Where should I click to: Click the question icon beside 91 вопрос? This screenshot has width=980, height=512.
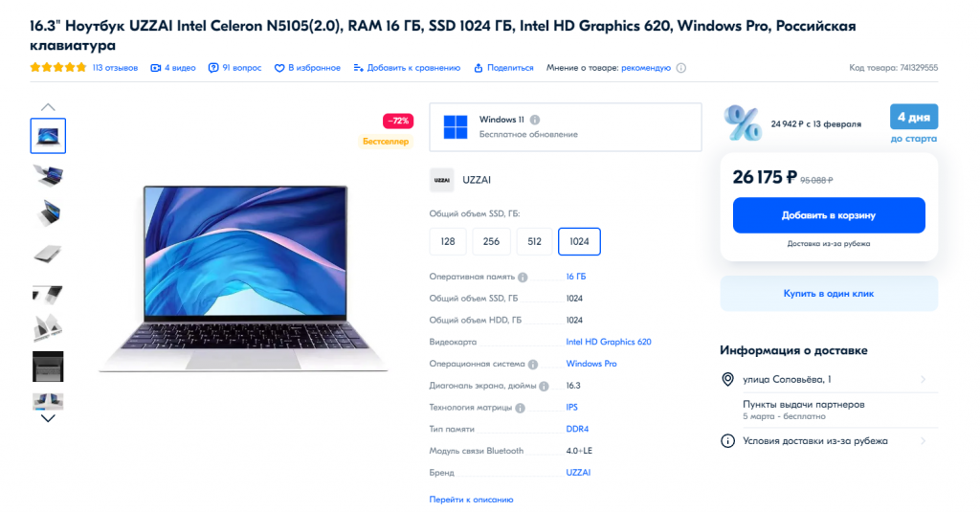pos(213,68)
